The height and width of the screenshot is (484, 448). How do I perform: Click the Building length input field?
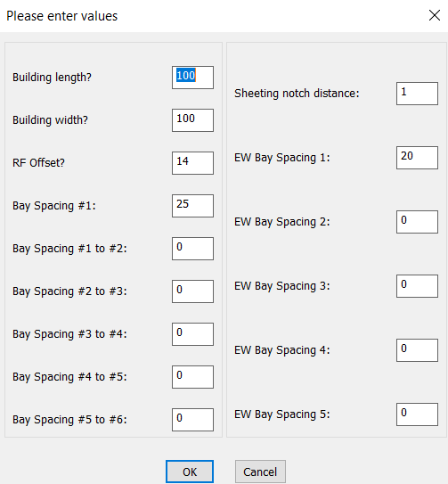pos(192,78)
